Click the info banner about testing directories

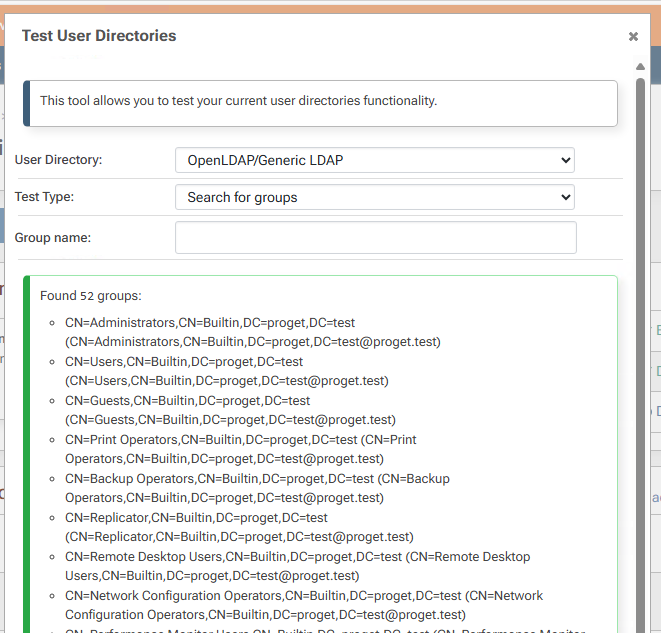(x=320, y=101)
